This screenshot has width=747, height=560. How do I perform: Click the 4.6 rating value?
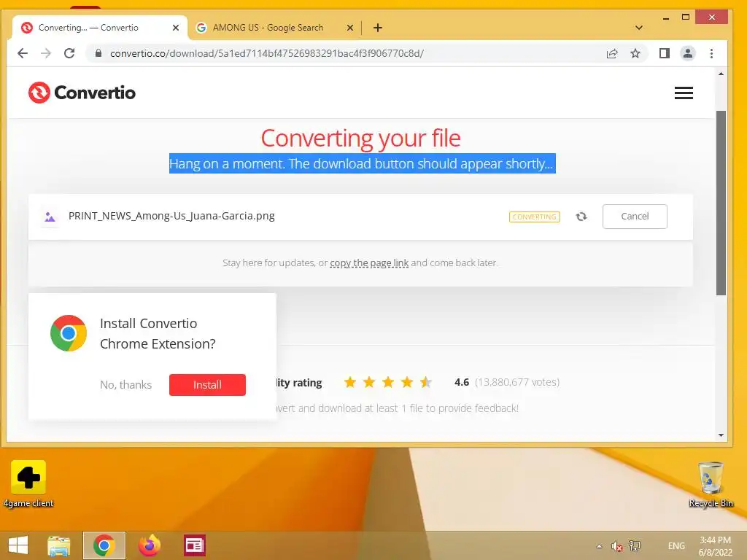tap(462, 382)
